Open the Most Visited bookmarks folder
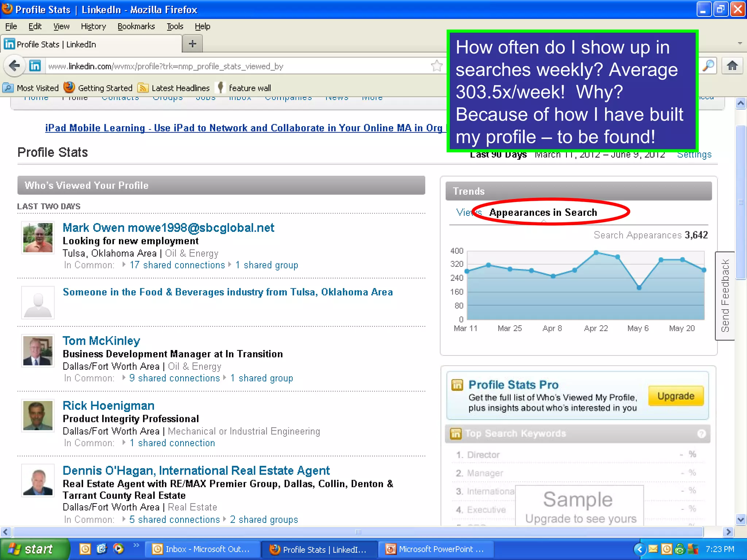The image size is (747, 560). tap(31, 88)
